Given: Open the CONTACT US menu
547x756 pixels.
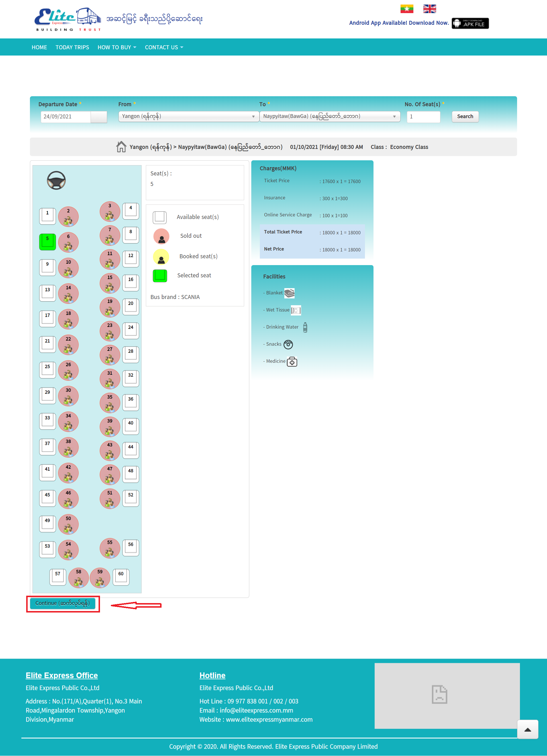Looking at the screenshot, I should click(164, 47).
